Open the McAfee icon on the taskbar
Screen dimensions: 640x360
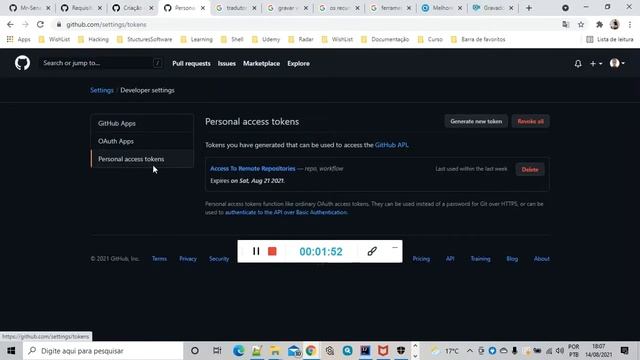383,351
